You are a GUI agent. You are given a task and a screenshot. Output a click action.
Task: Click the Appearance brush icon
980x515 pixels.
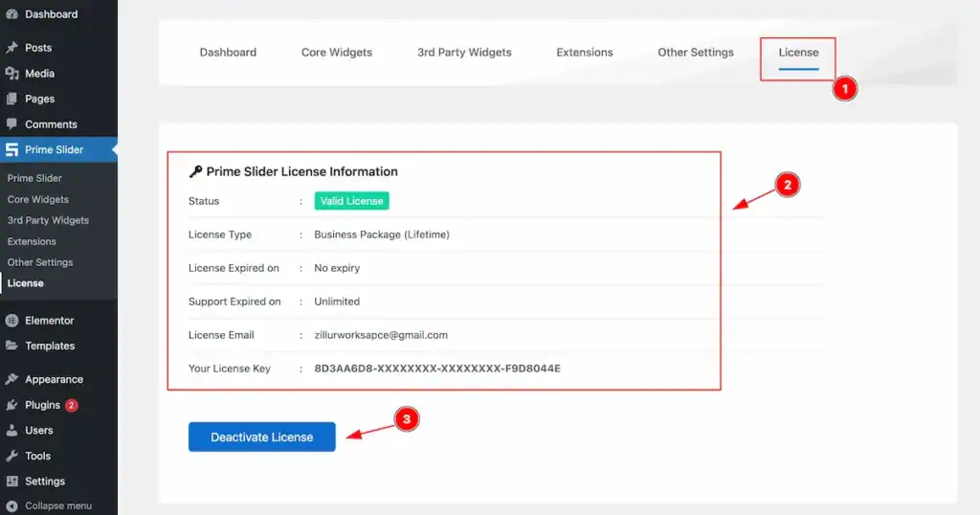coord(11,379)
